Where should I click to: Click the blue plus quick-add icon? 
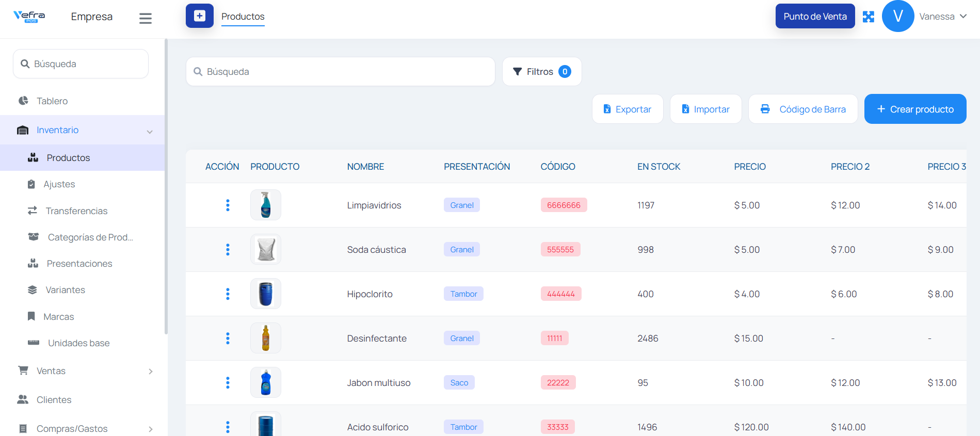[200, 16]
